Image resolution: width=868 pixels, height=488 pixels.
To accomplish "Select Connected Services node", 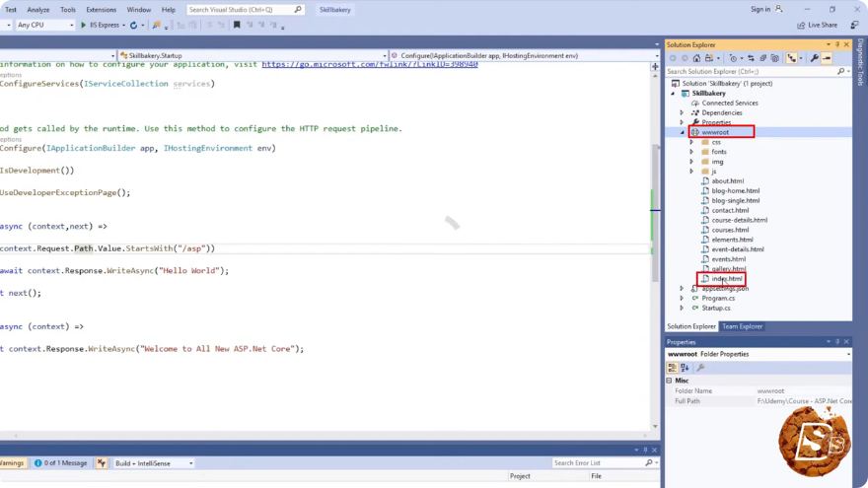I will tap(730, 103).
